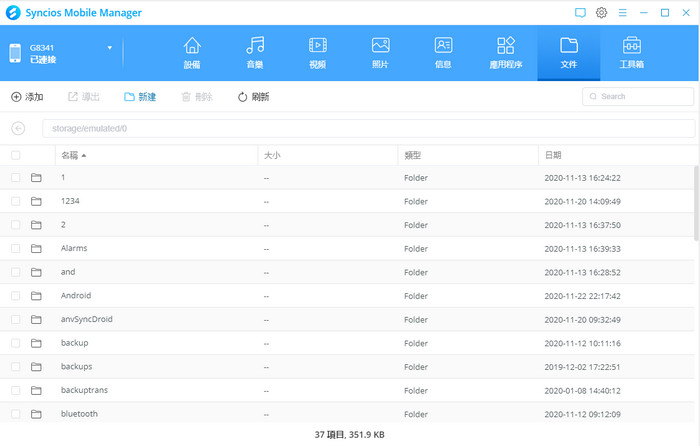The image size is (700, 446).
Task: Check the box for backups folder
Action: pos(16,367)
